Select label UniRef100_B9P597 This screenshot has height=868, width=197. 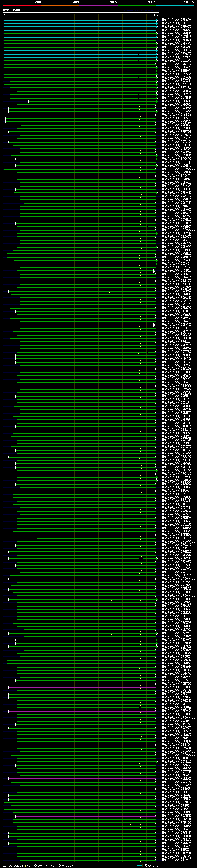[x=176, y=464]
